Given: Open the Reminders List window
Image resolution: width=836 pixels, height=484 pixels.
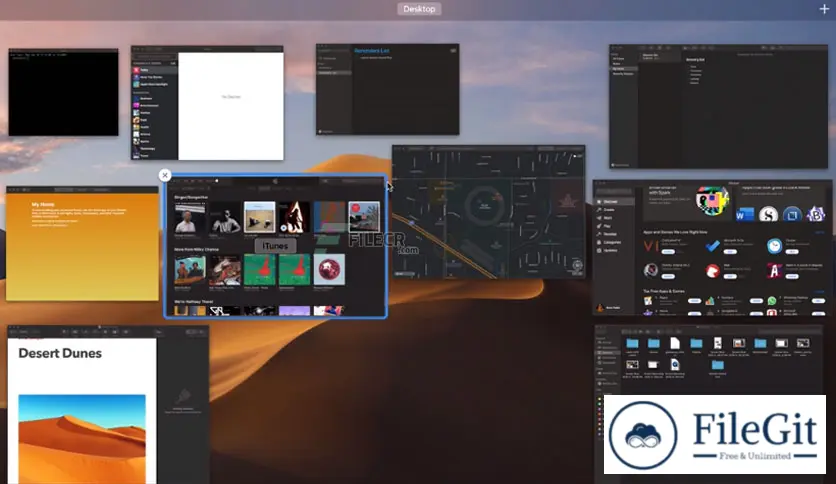Looking at the screenshot, I should point(388,90).
